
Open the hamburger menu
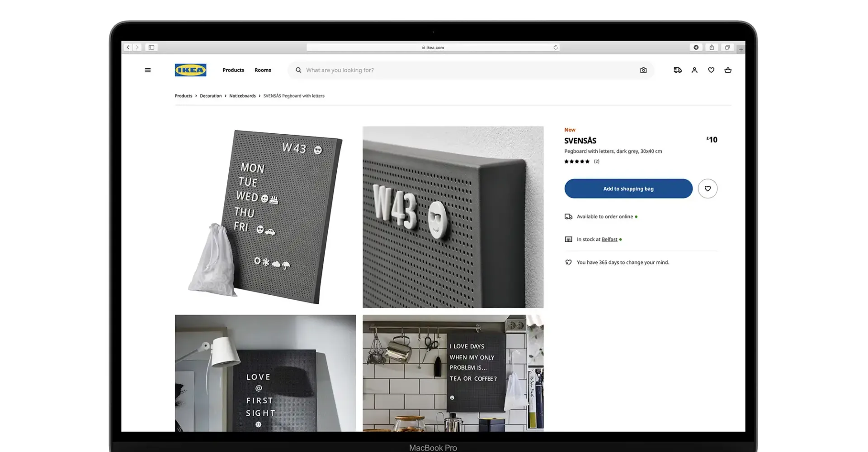(147, 70)
